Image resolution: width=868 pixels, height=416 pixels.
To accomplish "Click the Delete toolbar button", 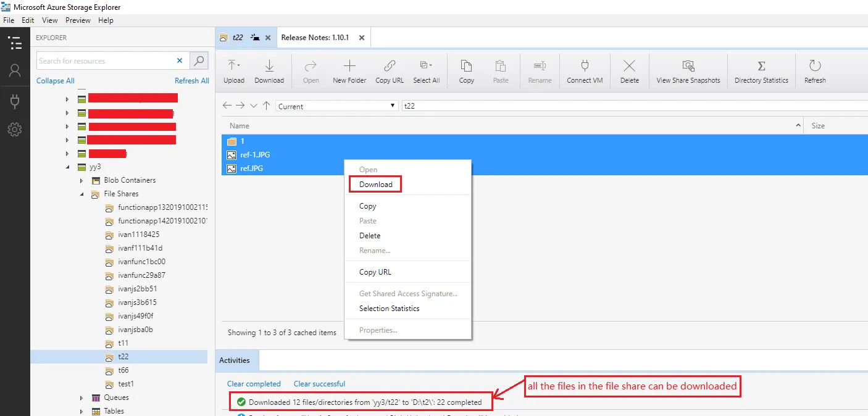I will click(x=630, y=72).
